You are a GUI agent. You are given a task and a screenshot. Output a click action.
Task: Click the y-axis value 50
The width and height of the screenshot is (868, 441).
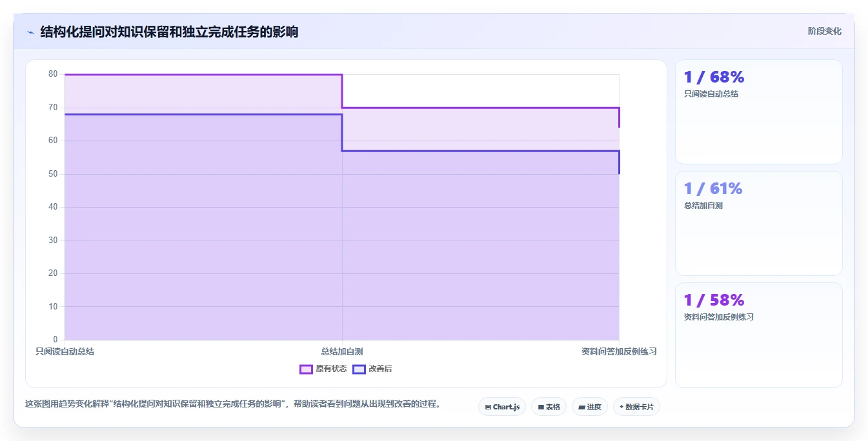point(53,174)
